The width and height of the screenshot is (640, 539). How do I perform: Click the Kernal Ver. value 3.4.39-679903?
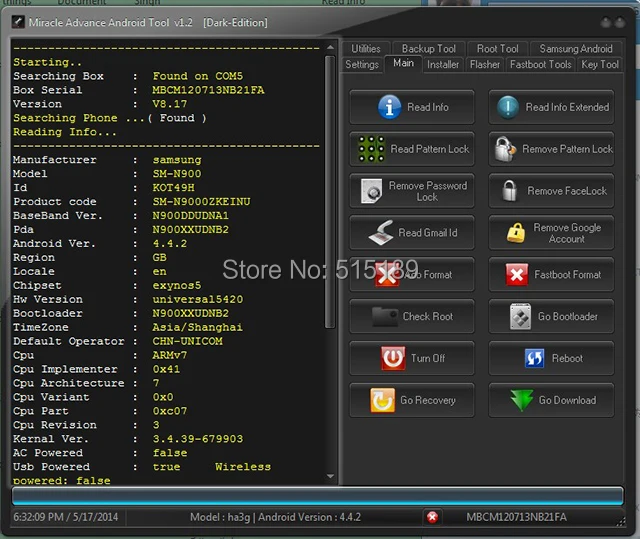[198, 439]
